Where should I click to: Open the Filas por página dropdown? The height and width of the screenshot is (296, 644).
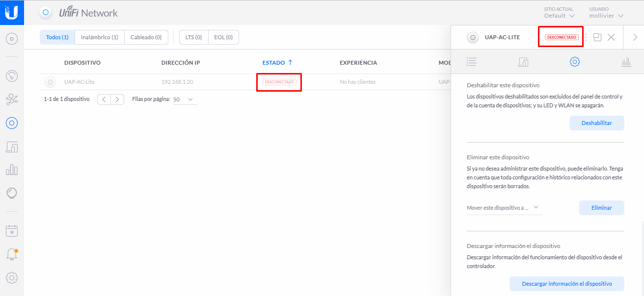[x=185, y=99]
